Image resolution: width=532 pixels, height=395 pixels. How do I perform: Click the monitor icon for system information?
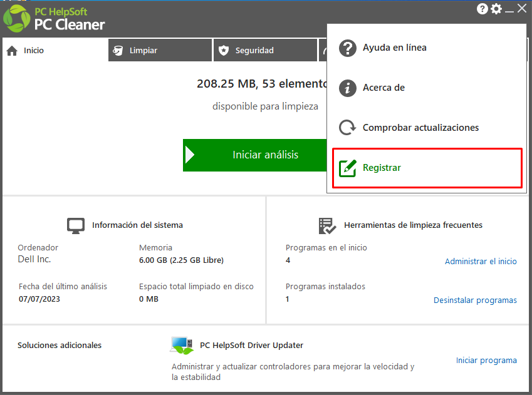[76, 225]
